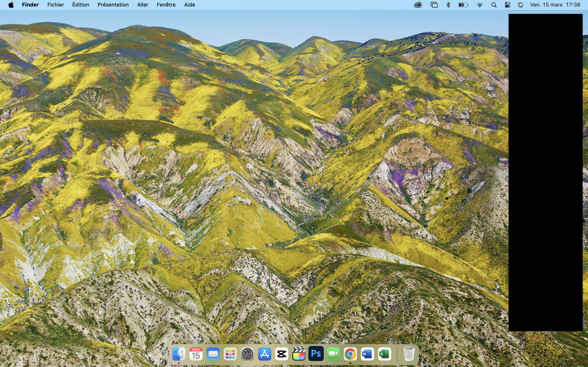Open the App Store icon
This screenshot has width=588, height=367.
click(265, 354)
